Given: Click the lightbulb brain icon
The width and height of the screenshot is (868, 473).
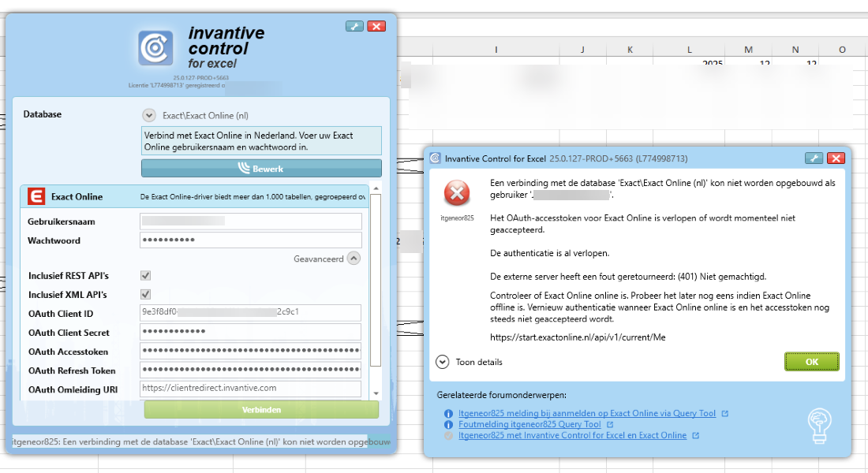Looking at the screenshot, I should point(819,426).
